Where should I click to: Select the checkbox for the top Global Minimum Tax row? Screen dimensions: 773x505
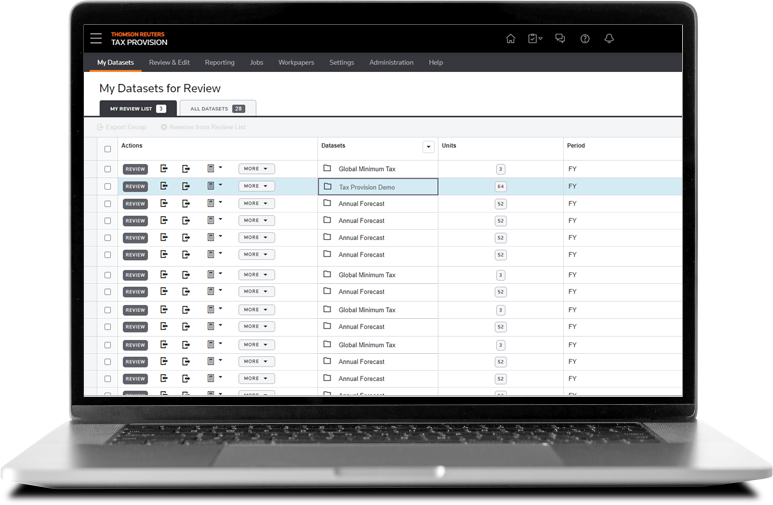108,169
